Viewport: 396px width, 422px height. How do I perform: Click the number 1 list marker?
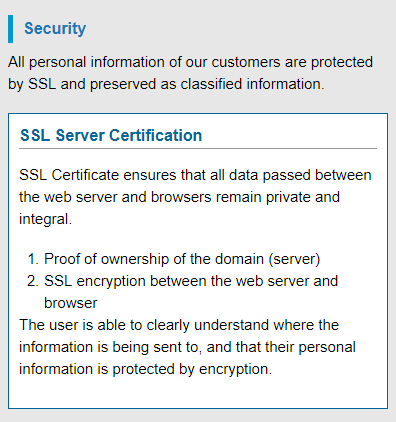pos(33,259)
